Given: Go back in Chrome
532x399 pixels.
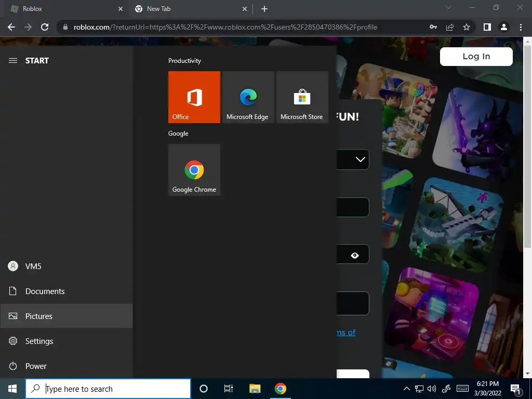Looking at the screenshot, I should coord(11,27).
